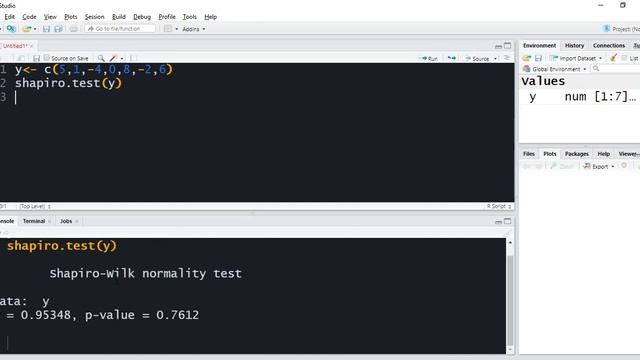Maximize the source editor pane
The image size is (640, 360).
(x=507, y=46)
